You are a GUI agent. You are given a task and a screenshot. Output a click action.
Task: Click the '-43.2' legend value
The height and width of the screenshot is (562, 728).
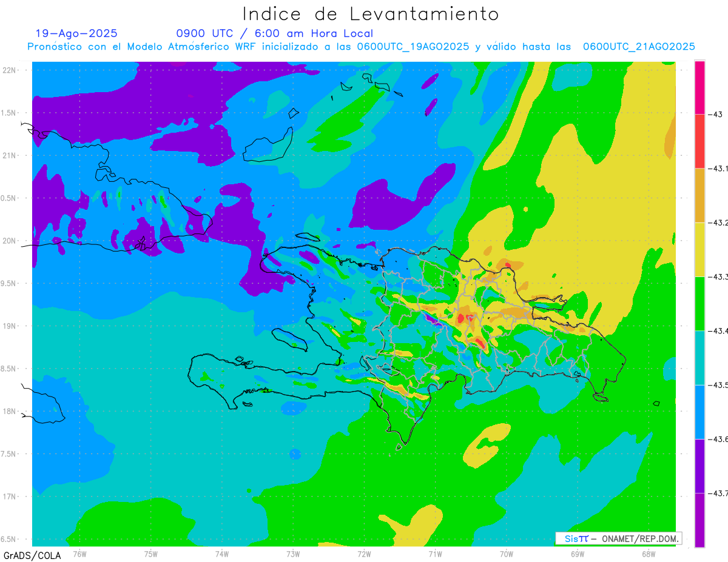tap(718, 222)
